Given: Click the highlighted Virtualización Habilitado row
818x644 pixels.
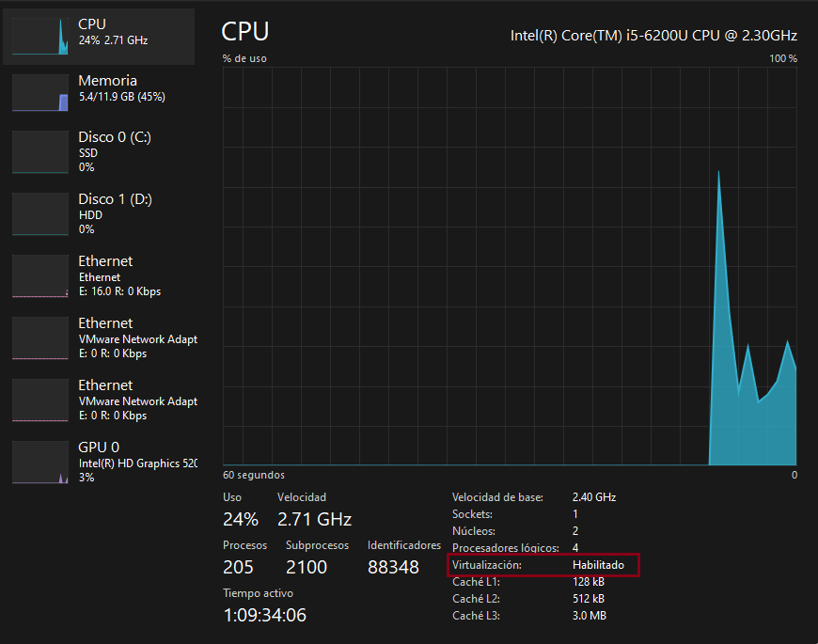Looking at the screenshot, I should pos(543,565).
